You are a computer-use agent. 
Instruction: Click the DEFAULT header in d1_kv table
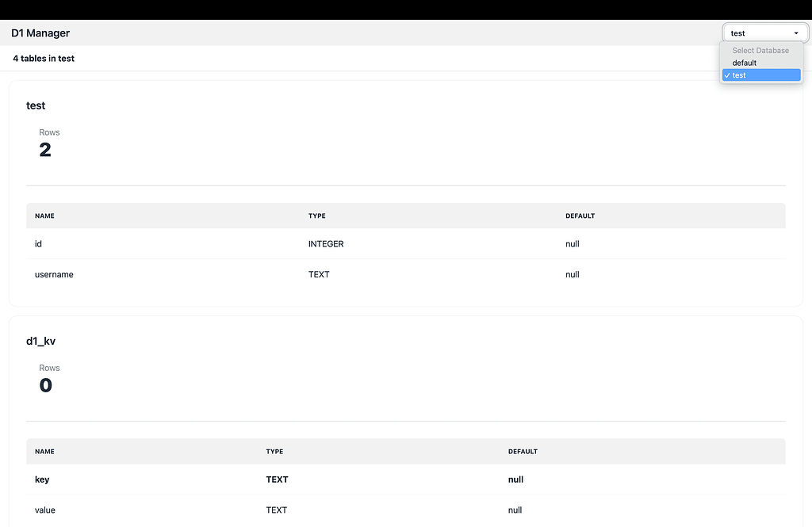click(x=523, y=452)
